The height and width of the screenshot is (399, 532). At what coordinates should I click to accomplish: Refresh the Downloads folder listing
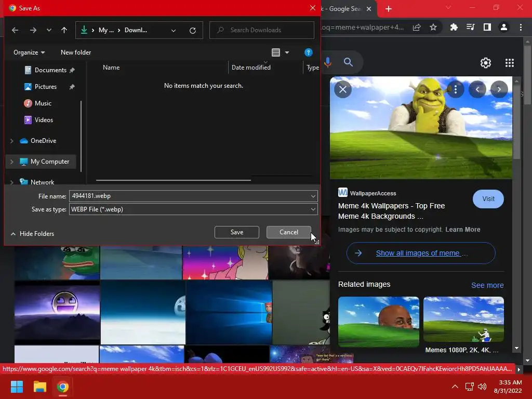click(192, 31)
